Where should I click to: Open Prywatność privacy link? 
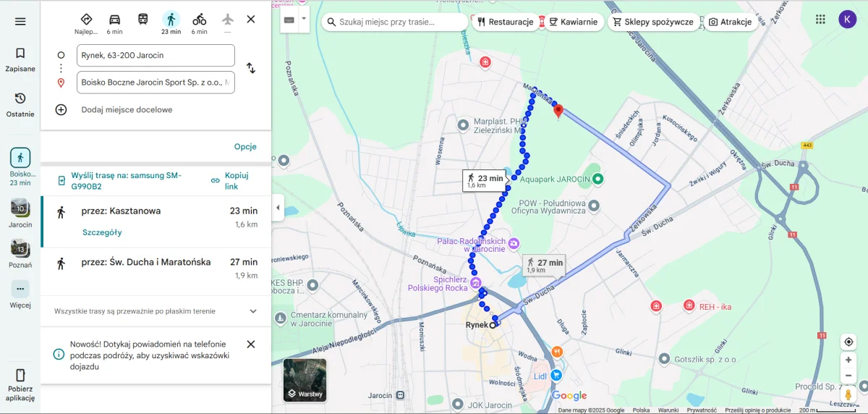point(702,410)
